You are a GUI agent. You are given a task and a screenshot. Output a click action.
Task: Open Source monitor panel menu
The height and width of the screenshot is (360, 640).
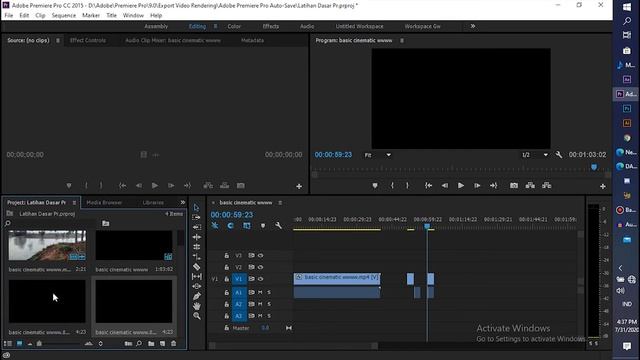click(x=58, y=41)
